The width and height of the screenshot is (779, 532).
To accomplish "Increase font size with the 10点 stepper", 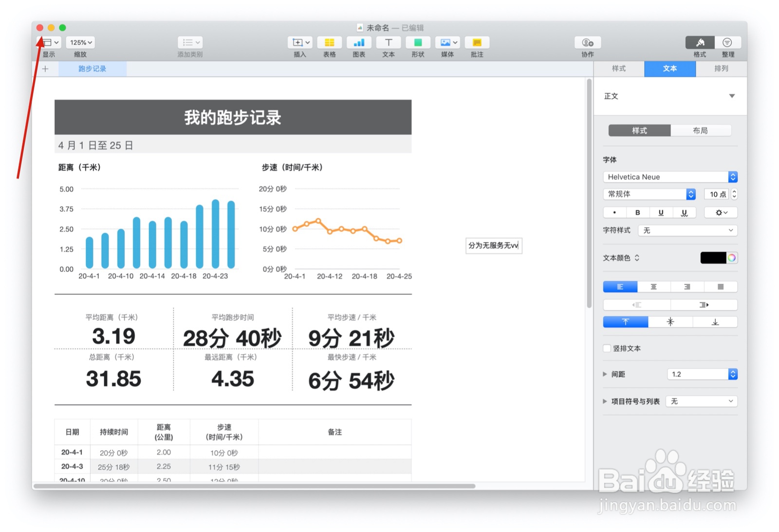I will (733, 192).
